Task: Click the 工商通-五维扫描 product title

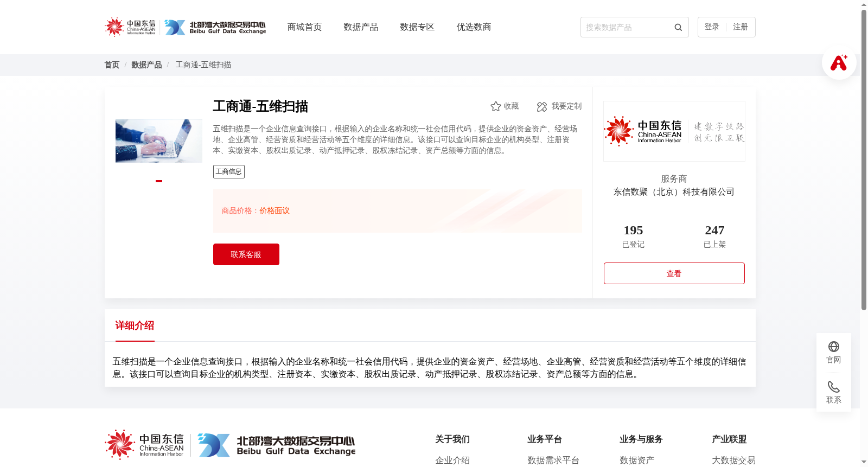Action: tap(260, 106)
